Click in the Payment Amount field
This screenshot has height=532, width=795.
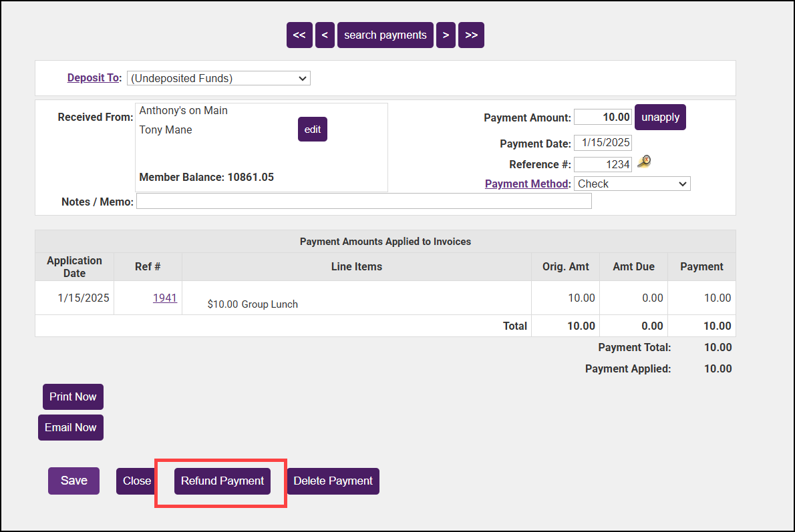coord(603,117)
